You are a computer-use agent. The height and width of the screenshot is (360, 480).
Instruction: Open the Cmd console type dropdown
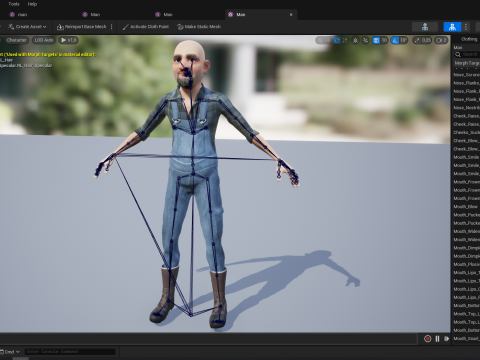click(11, 352)
